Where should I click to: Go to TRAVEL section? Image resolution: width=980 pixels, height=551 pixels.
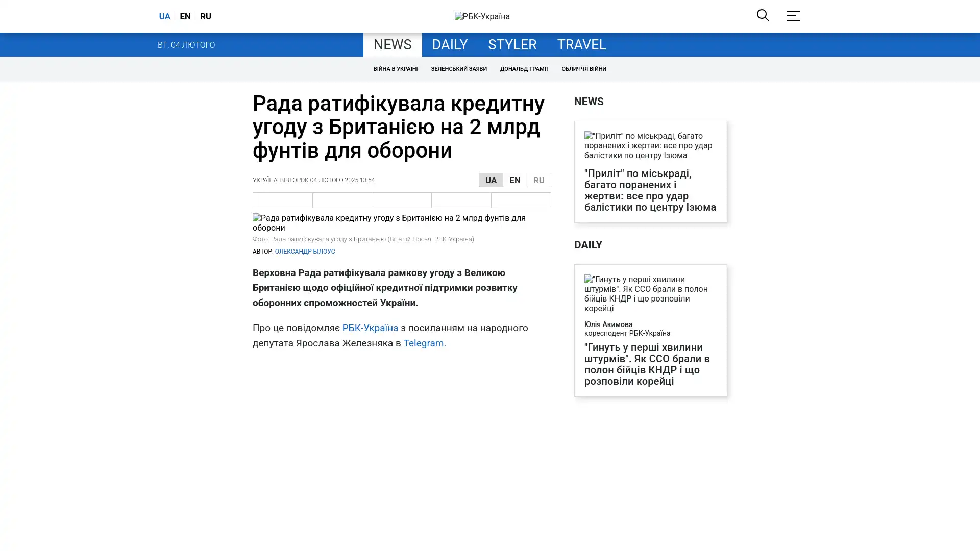581,45
